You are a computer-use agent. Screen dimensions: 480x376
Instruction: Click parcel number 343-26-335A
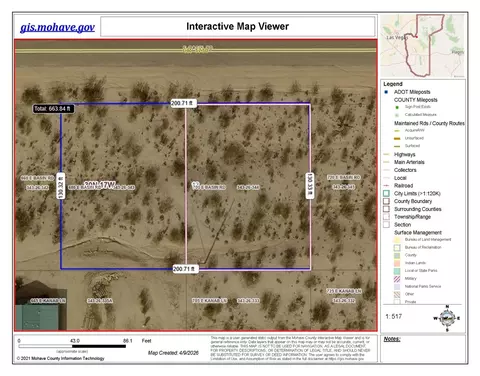point(100,301)
